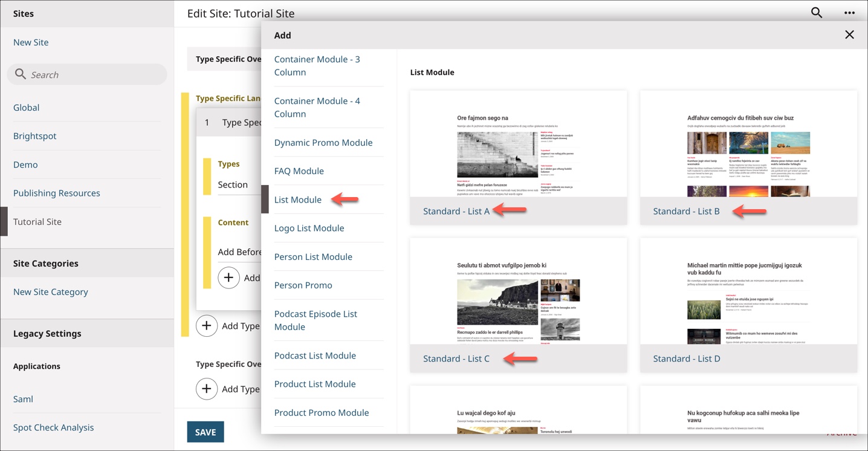Click the search magnifier icon in header
The height and width of the screenshot is (451, 868).
click(x=817, y=13)
